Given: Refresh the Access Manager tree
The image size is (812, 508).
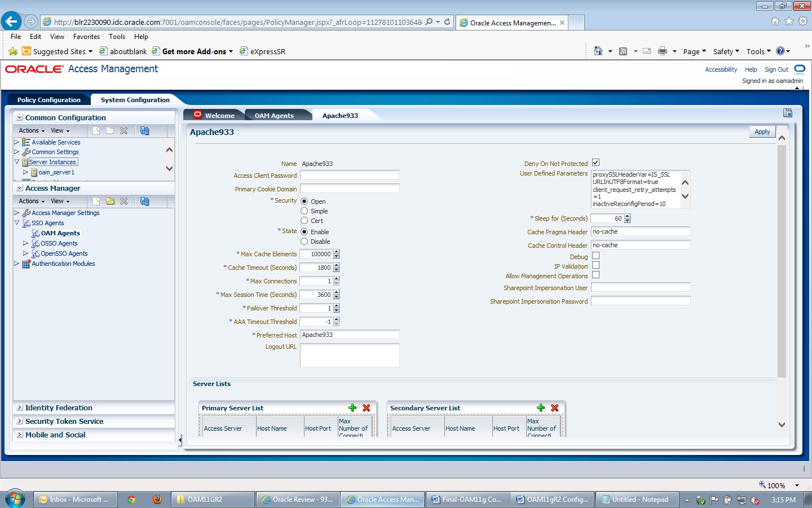Looking at the screenshot, I should pyautogui.click(x=144, y=201).
